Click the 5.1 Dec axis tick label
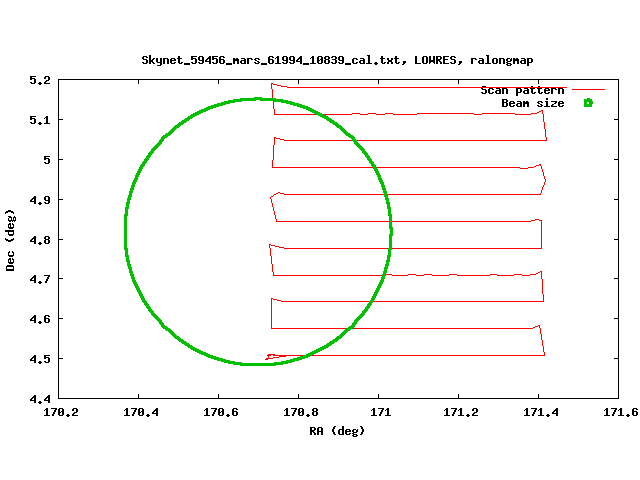The width and height of the screenshot is (640, 480). coord(40,120)
